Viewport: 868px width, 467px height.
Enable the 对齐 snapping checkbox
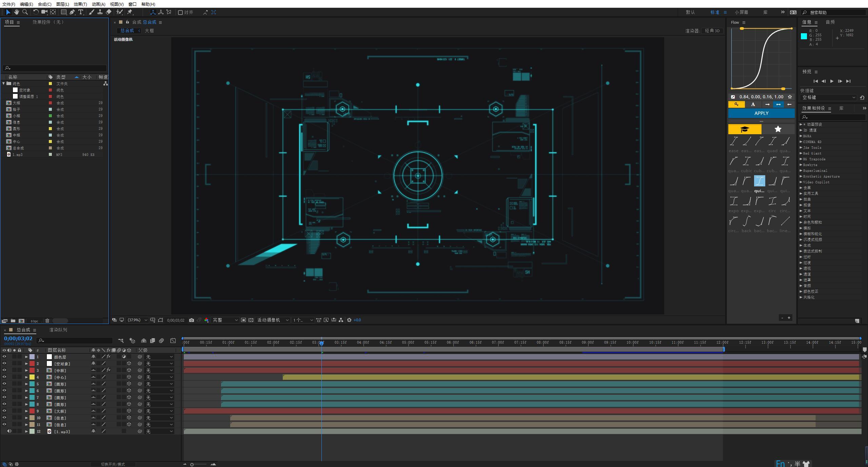(180, 13)
